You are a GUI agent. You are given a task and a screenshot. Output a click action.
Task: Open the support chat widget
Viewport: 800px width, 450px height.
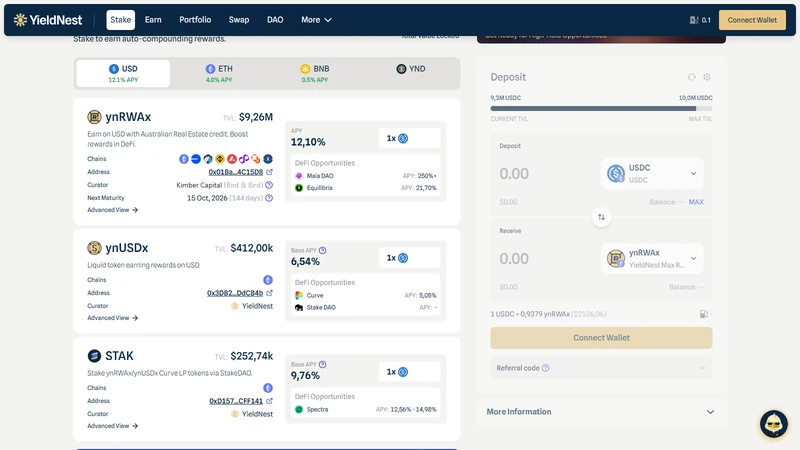point(773,423)
